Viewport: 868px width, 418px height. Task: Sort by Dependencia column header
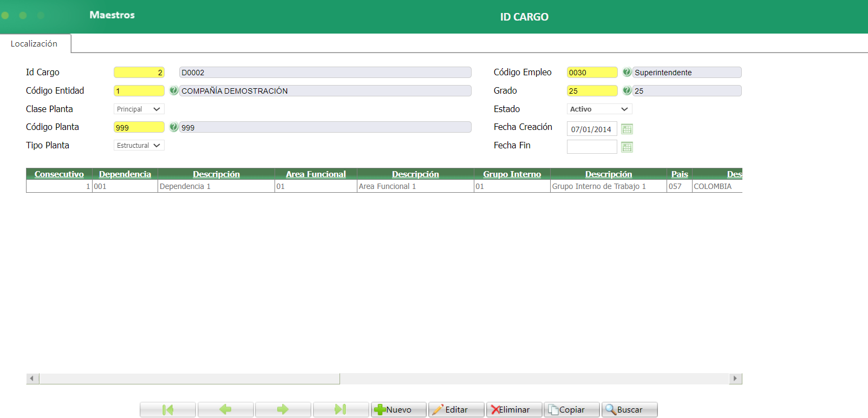[125, 174]
